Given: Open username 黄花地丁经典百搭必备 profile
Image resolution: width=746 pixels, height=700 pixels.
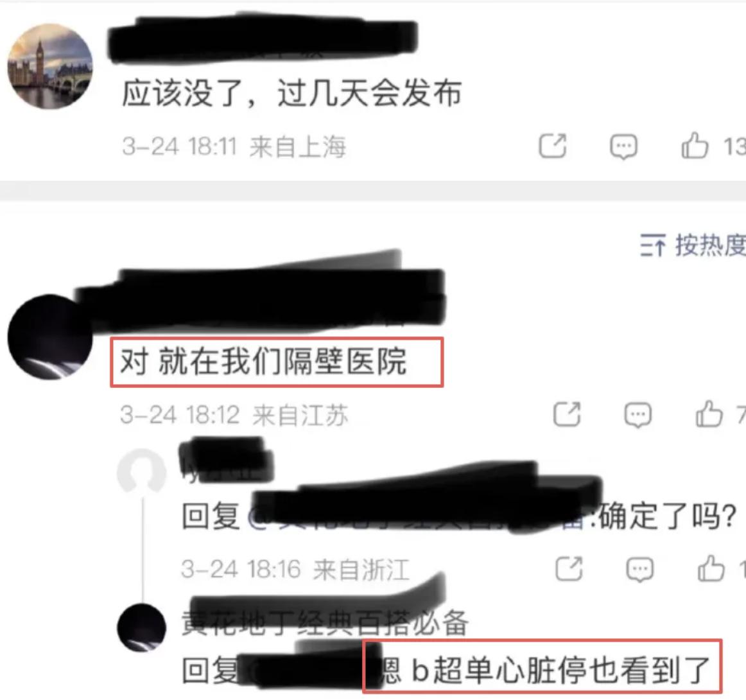Looking at the screenshot, I should click(x=325, y=622).
